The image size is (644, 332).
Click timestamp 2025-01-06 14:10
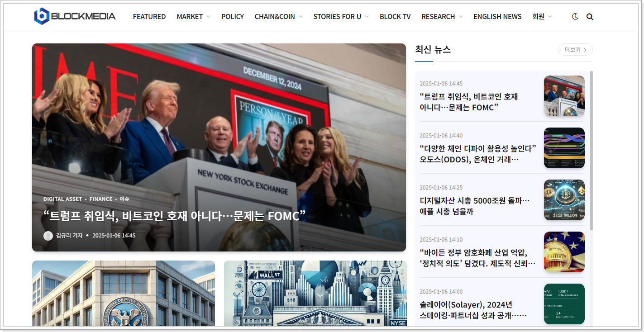coord(441,240)
